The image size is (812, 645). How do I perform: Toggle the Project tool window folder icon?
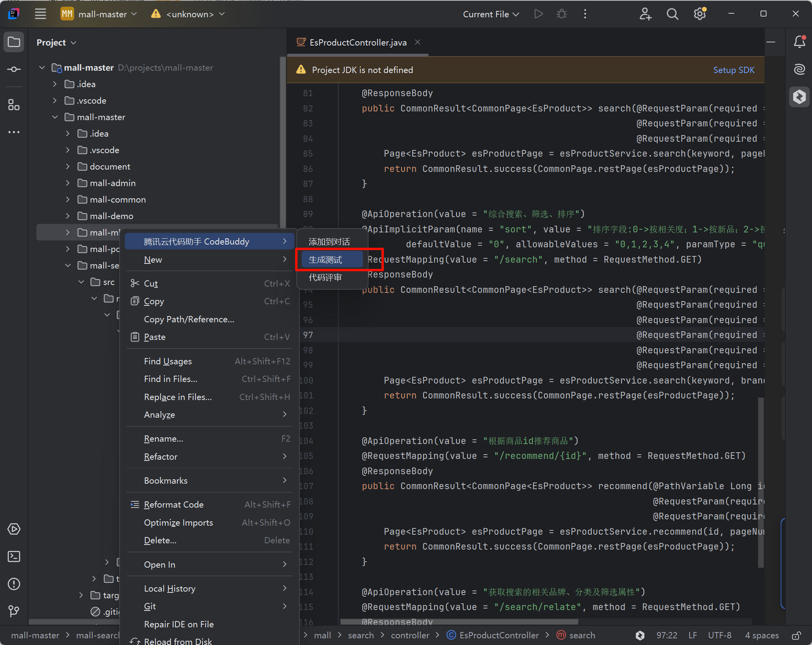pos(14,42)
